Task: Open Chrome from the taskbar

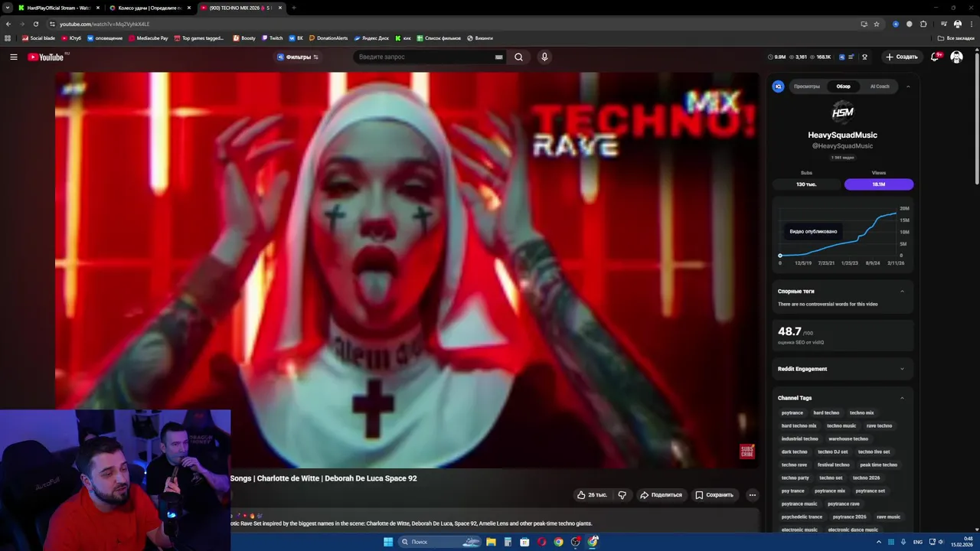Action: [x=558, y=542]
